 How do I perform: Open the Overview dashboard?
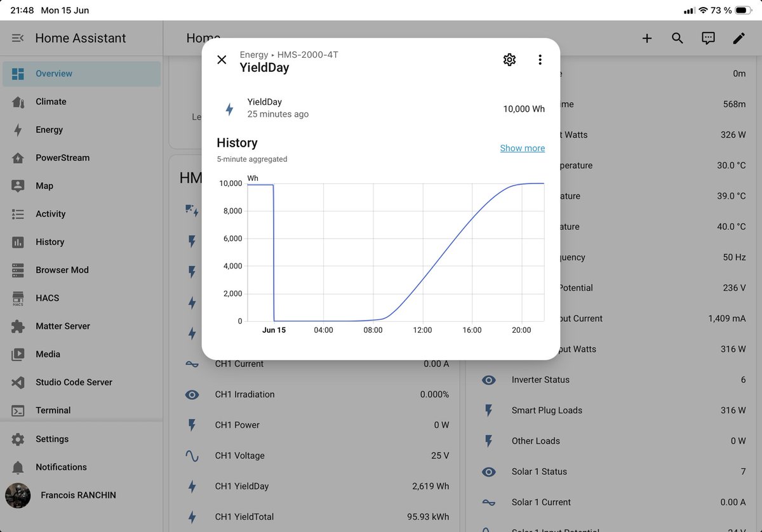[81, 74]
